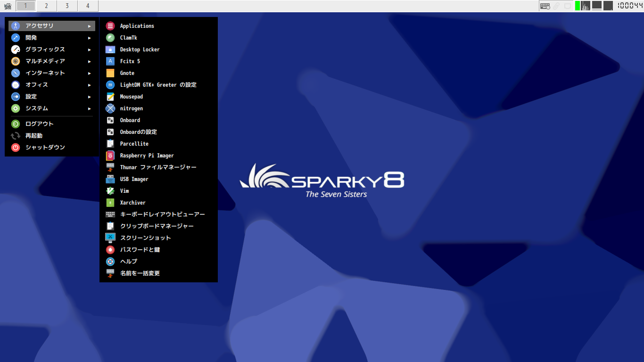Open the ヘルプ help entry
Viewport: 644px width, 362px height.
[x=158, y=262]
